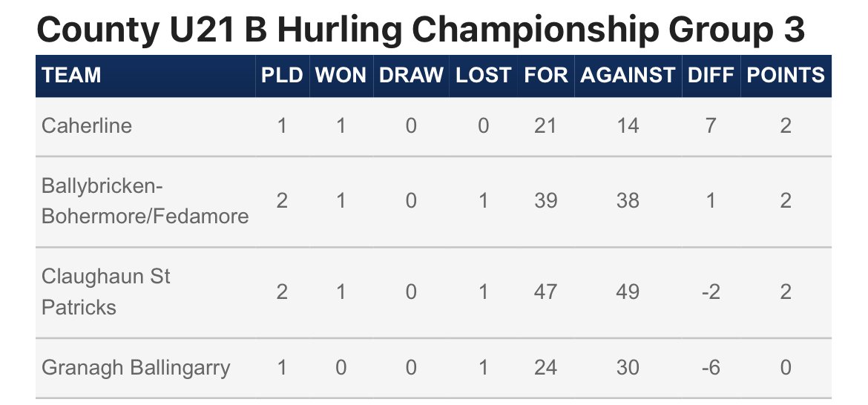The width and height of the screenshot is (868, 405).
Task: Click Caherline's DIFF value of 7
Action: pos(711,126)
